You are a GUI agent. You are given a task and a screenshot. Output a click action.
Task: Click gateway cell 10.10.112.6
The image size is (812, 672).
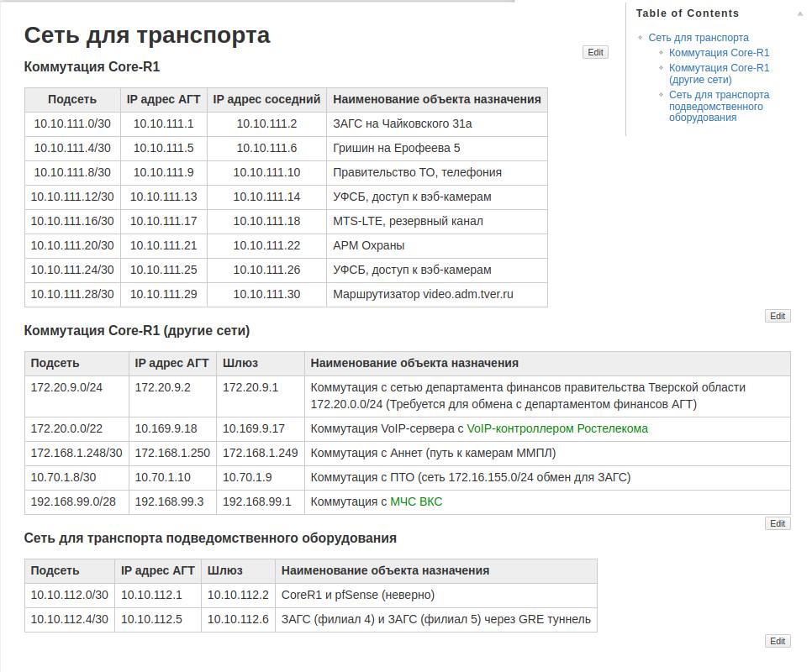click(x=238, y=620)
